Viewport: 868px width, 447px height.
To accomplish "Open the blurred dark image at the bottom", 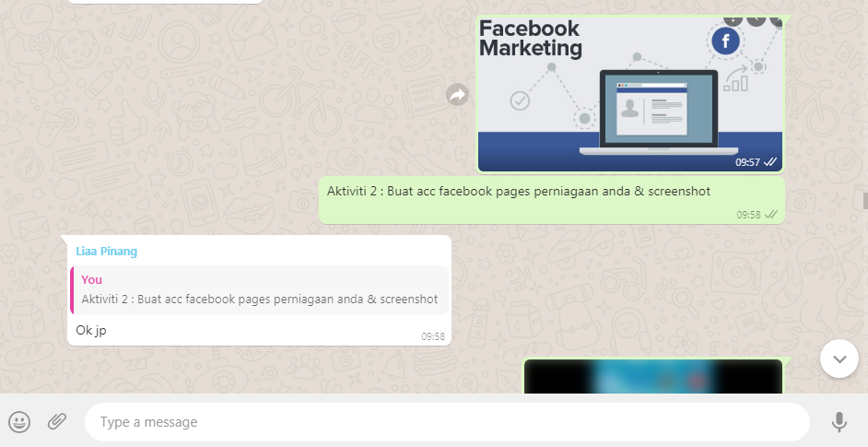I will point(652,376).
